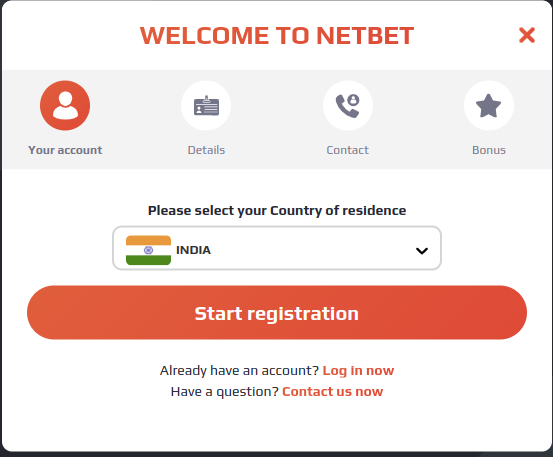
Task: Click the India flag icon
Action: click(x=148, y=250)
